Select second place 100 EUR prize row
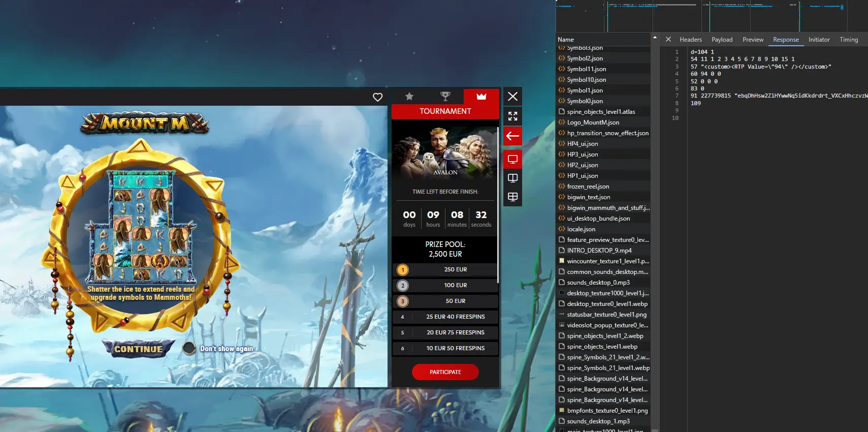868x432 pixels. click(x=445, y=286)
